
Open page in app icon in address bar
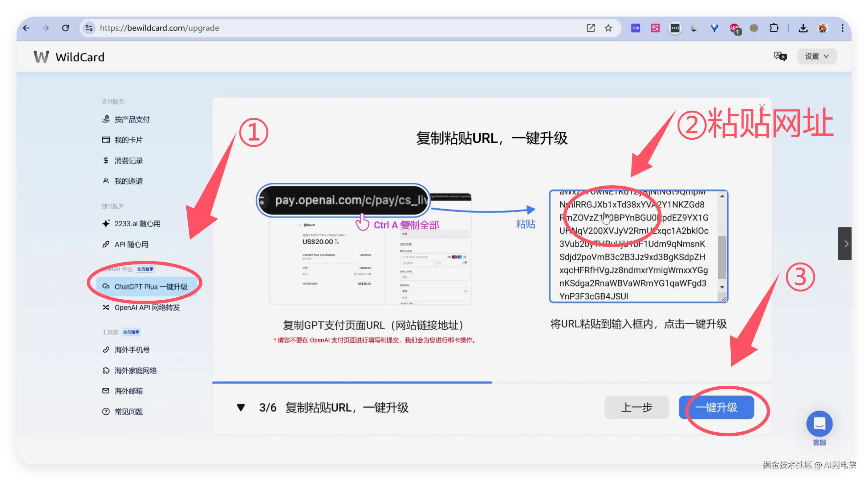(x=591, y=28)
